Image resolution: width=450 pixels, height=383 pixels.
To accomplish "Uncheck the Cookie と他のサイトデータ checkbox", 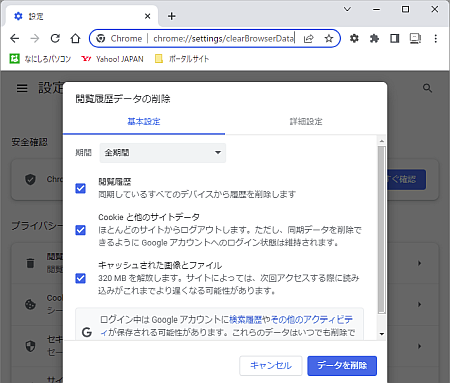I will point(80,230).
